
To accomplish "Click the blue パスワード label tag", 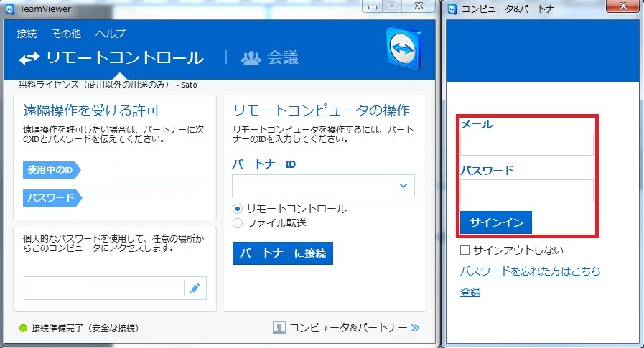I will tap(52, 198).
